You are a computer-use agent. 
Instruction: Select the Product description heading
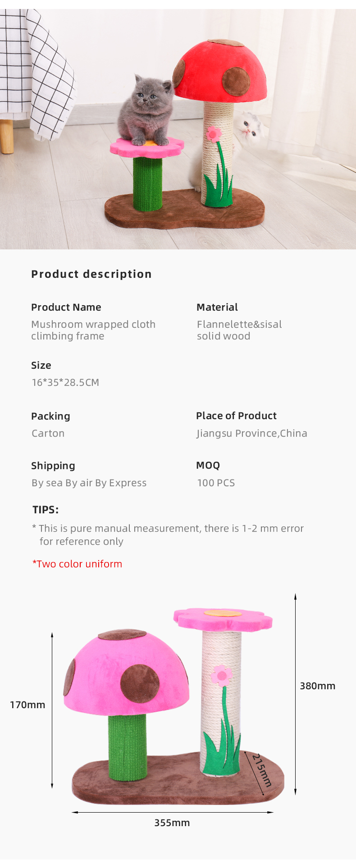(91, 274)
